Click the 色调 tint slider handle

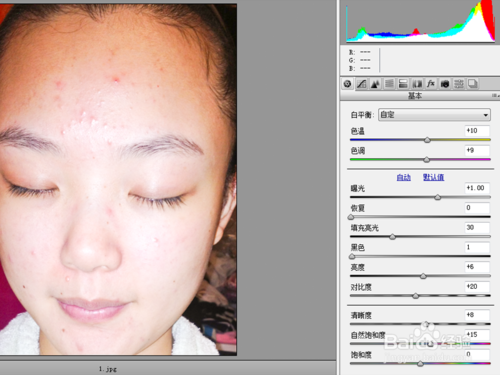pyautogui.click(x=426, y=160)
